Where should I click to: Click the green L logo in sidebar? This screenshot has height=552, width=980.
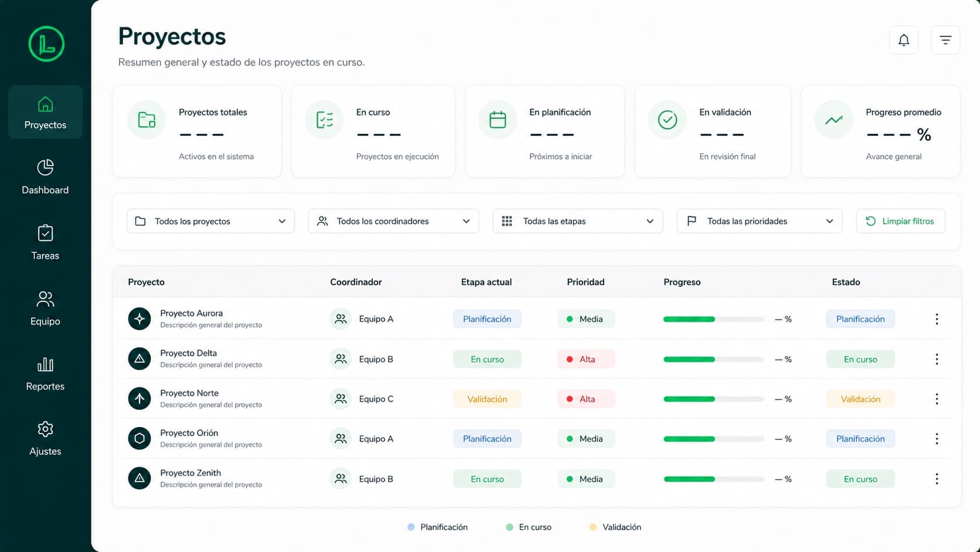point(46,44)
